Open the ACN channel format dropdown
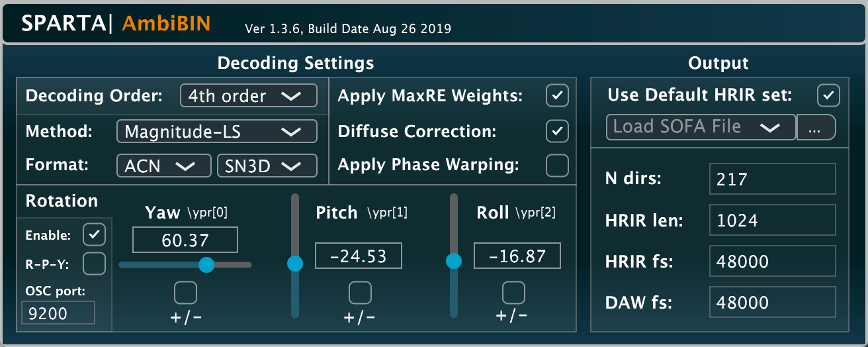Viewport: 868px width, 347px height. click(164, 166)
